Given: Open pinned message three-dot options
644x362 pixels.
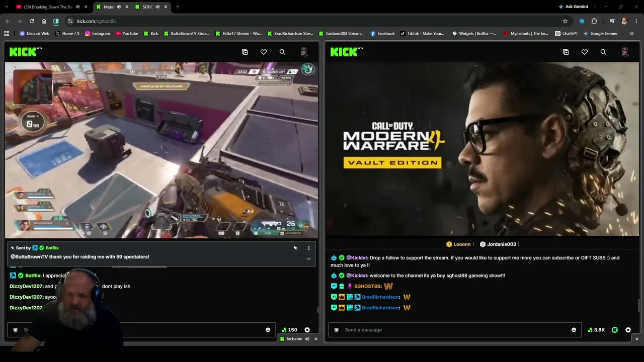Looking at the screenshot, I should pos(309,248).
